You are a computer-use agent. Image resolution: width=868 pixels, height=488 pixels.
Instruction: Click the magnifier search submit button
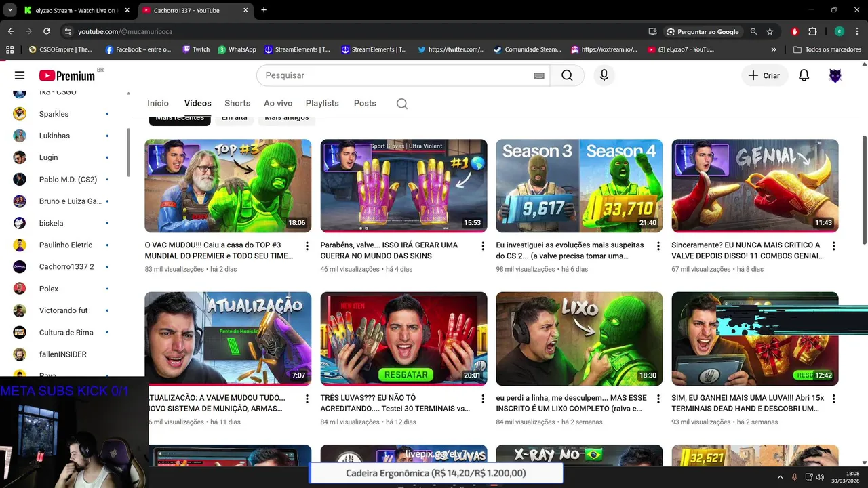(567, 75)
